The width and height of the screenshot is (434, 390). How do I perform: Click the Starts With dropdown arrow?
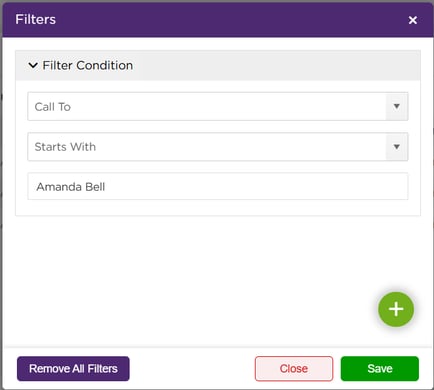pyautogui.click(x=397, y=147)
